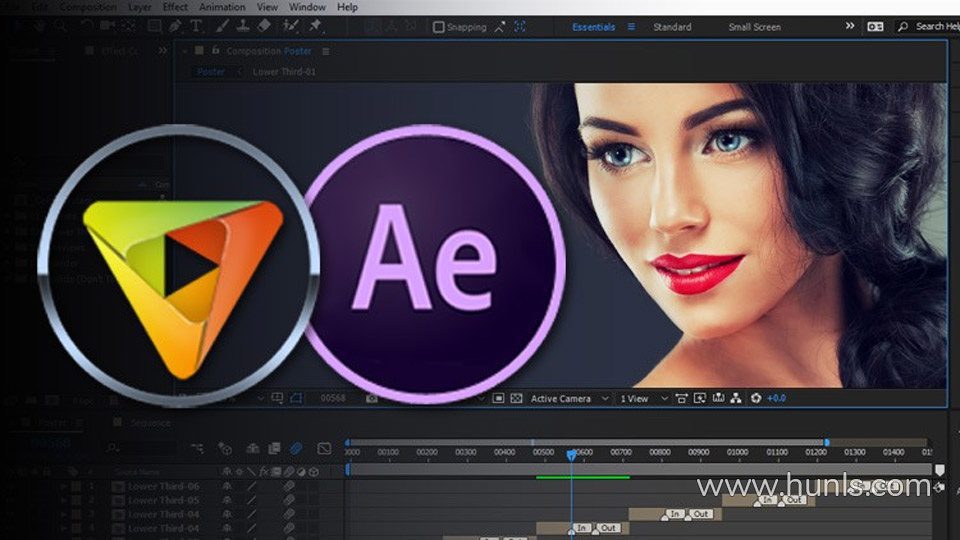Toggle transparency grid in viewer bar

click(x=516, y=399)
